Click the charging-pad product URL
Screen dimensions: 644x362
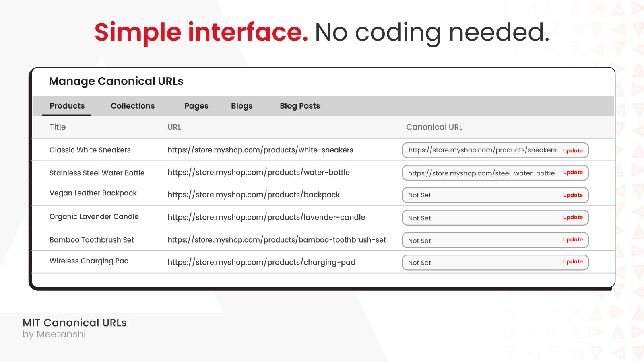(262, 263)
